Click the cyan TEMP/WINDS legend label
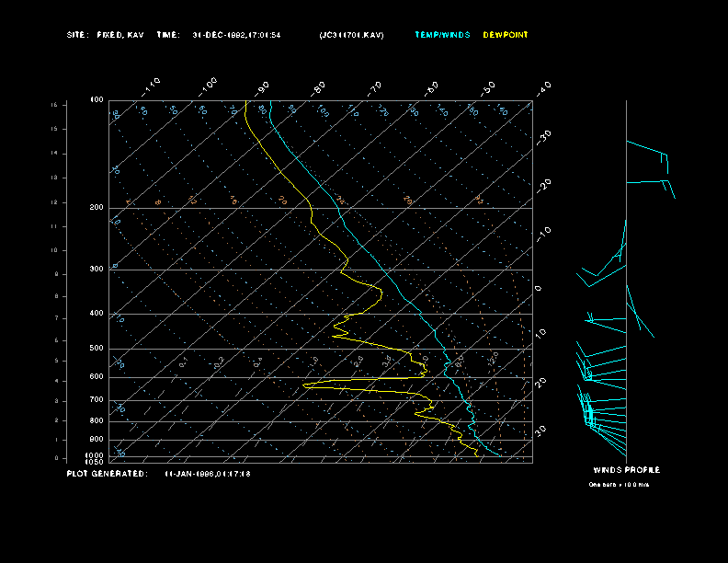Image resolution: width=728 pixels, height=563 pixels. click(x=442, y=35)
